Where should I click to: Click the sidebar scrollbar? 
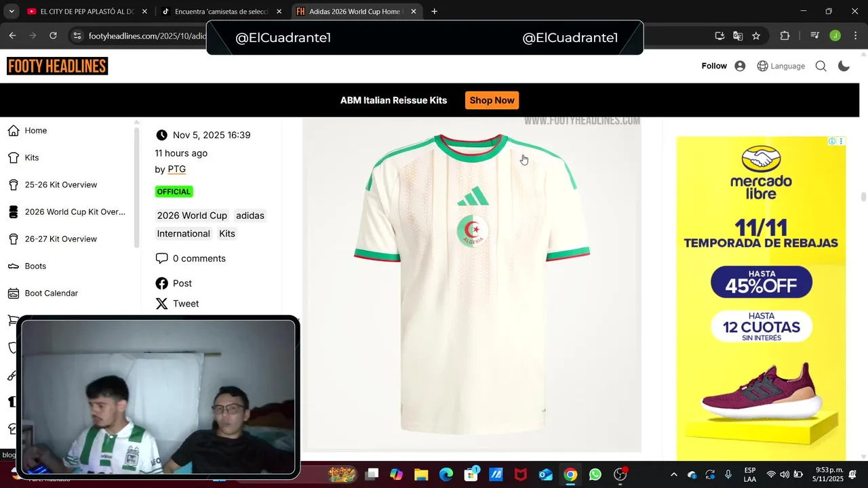click(x=137, y=186)
